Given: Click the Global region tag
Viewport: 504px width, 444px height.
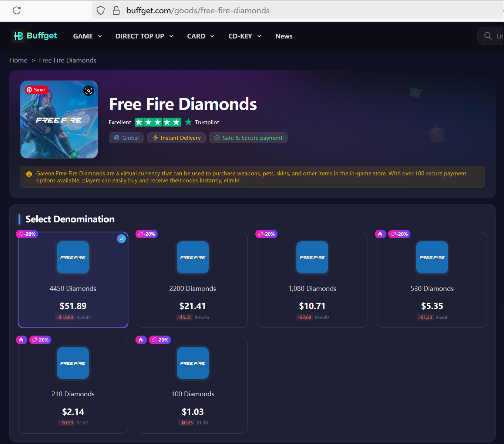Looking at the screenshot, I should click(x=126, y=138).
